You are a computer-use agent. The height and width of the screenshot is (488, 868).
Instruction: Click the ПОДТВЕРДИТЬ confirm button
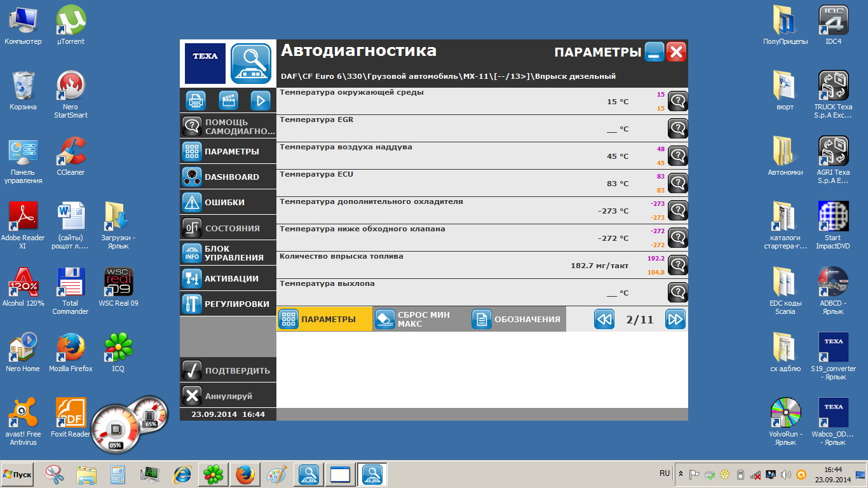pyautogui.click(x=228, y=370)
